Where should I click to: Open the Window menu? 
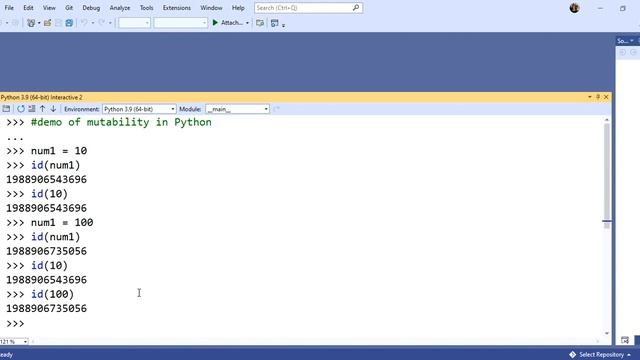point(211,8)
